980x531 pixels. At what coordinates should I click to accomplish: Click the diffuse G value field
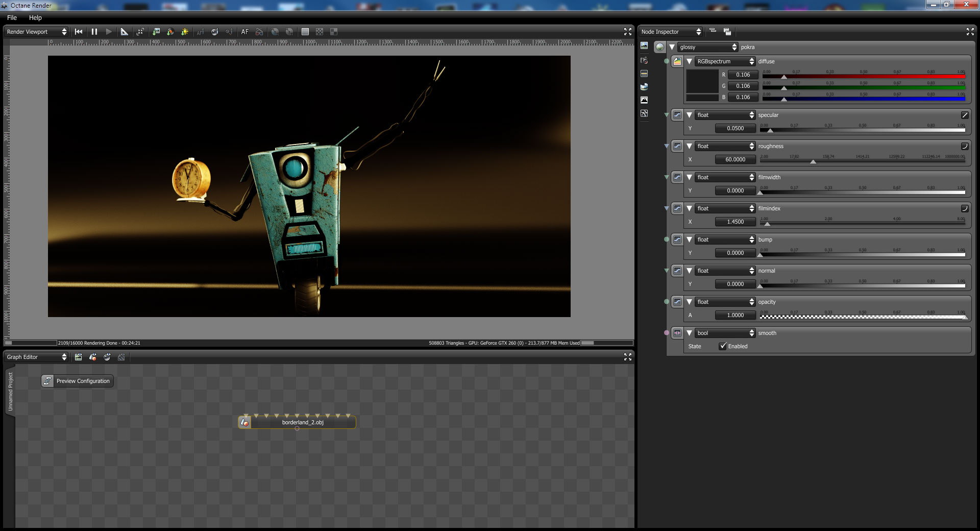click(x=743, y=86)
